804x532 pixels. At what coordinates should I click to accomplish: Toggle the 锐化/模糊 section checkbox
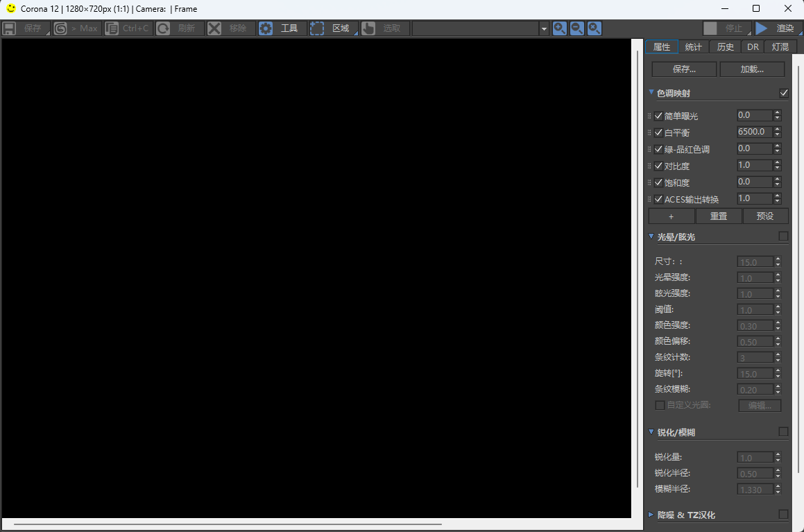coord(784,431)
